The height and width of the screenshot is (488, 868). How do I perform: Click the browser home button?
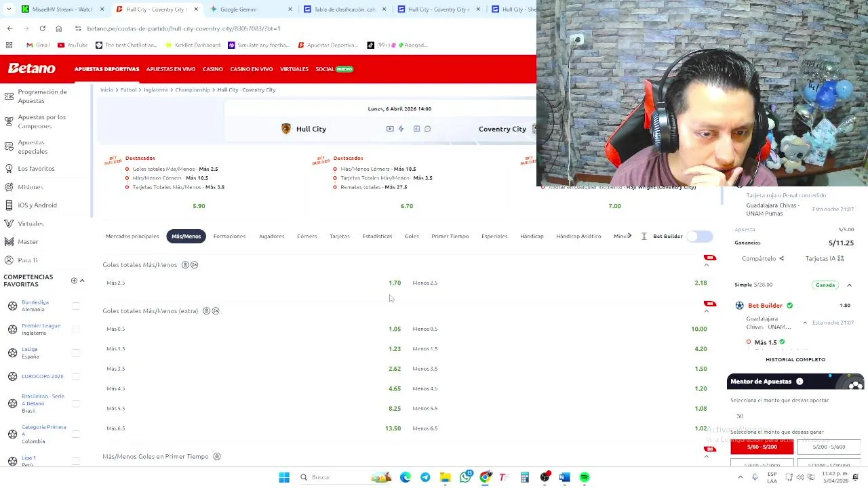tap(58, 28)
